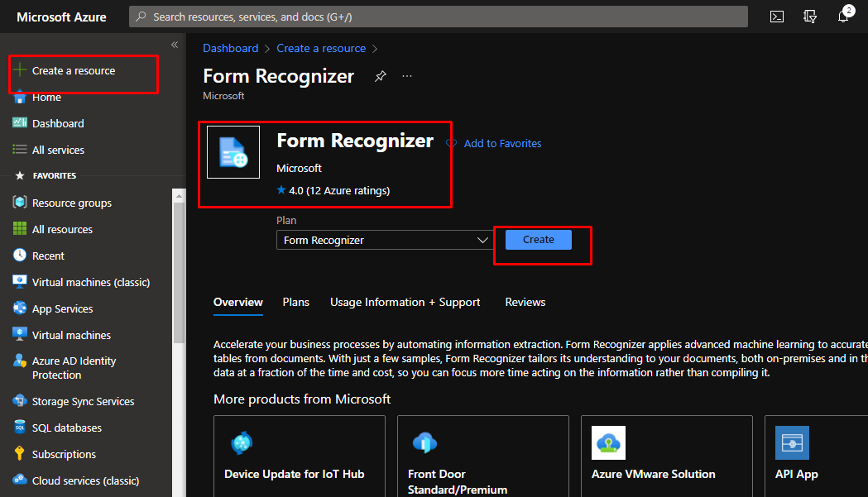This screenshot has height=497, width=868.
Task: Collapse the left sidebar with chevrons
Action: coord(175,45)
